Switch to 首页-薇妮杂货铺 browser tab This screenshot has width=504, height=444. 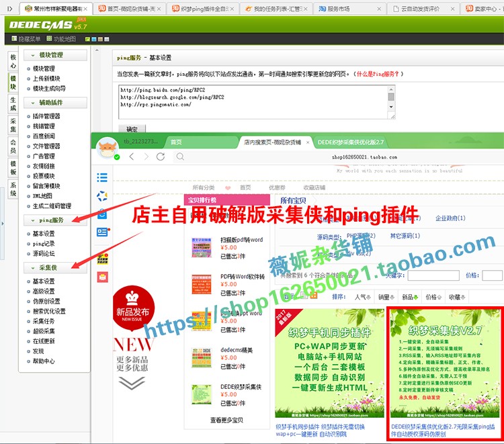point(130,9)
